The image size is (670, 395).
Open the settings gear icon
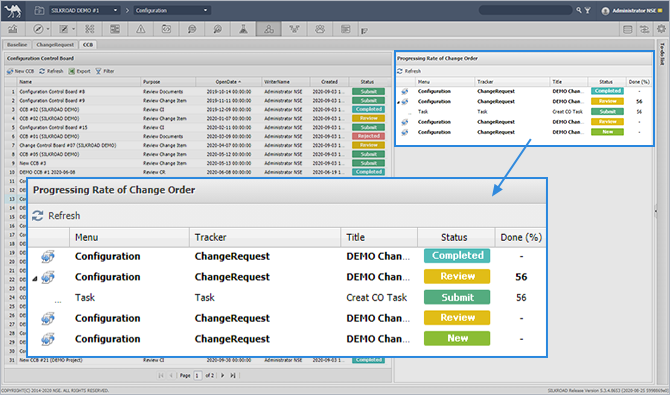(x=661, y=29)
